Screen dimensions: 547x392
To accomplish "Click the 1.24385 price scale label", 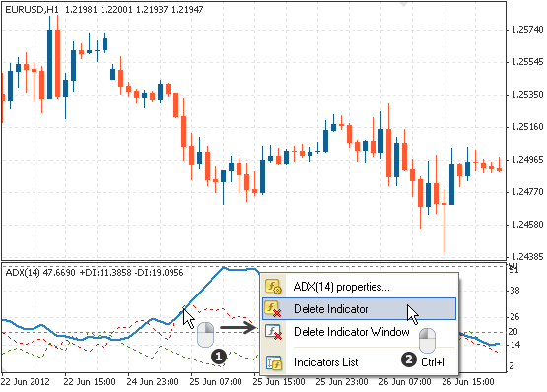I will (526, 257).
